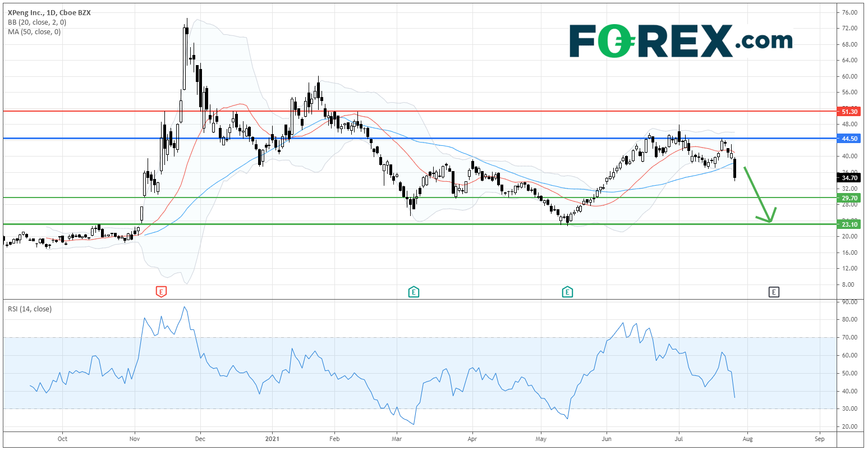This screenshot has height=450, width=868.
Task: Click the 76.00 value on price scale
Action: point(849,12)
